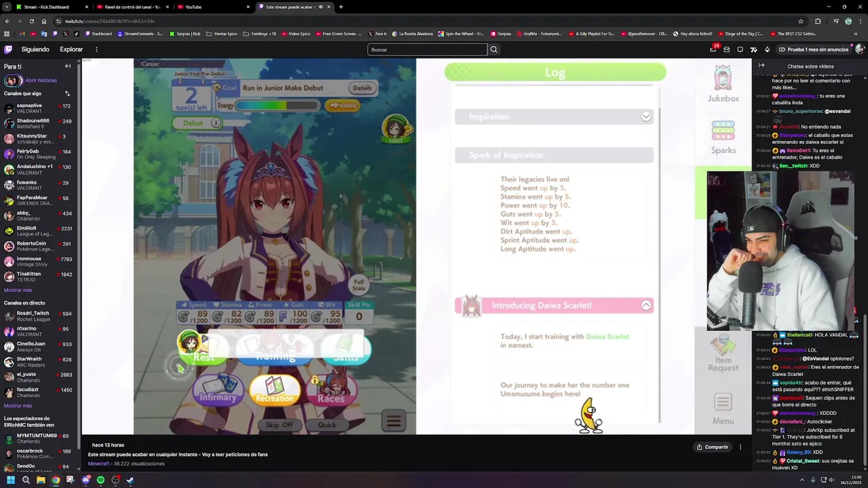Select the in-game Recreation command
Screen dimensions: 868x488
click(x=274, y=391)
